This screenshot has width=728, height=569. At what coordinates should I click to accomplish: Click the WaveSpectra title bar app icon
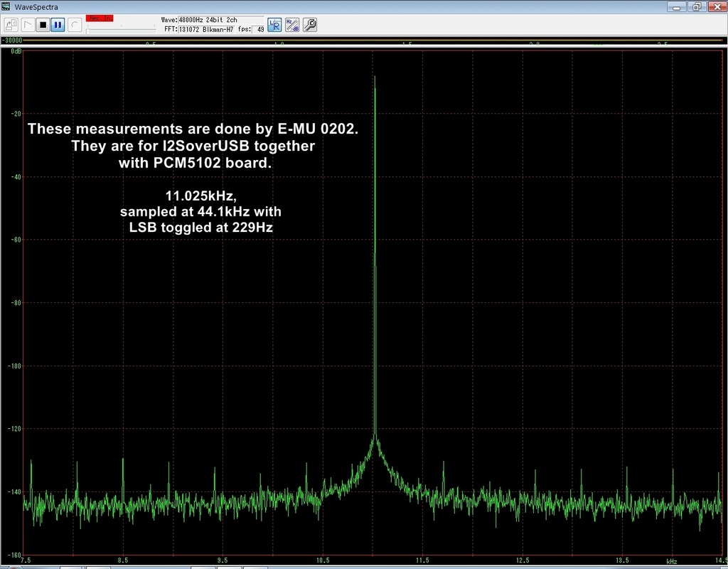[x=6, y=6]
